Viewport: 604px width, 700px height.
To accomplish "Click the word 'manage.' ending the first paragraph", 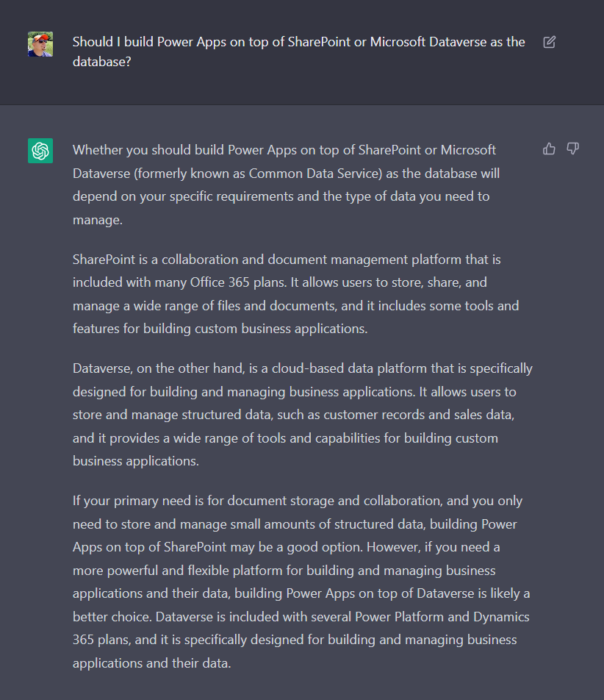I will [98, 220].
